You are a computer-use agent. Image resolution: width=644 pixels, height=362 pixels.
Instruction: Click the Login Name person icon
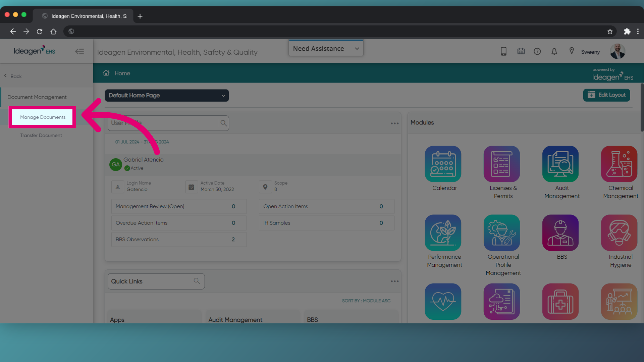pos(117,187)
